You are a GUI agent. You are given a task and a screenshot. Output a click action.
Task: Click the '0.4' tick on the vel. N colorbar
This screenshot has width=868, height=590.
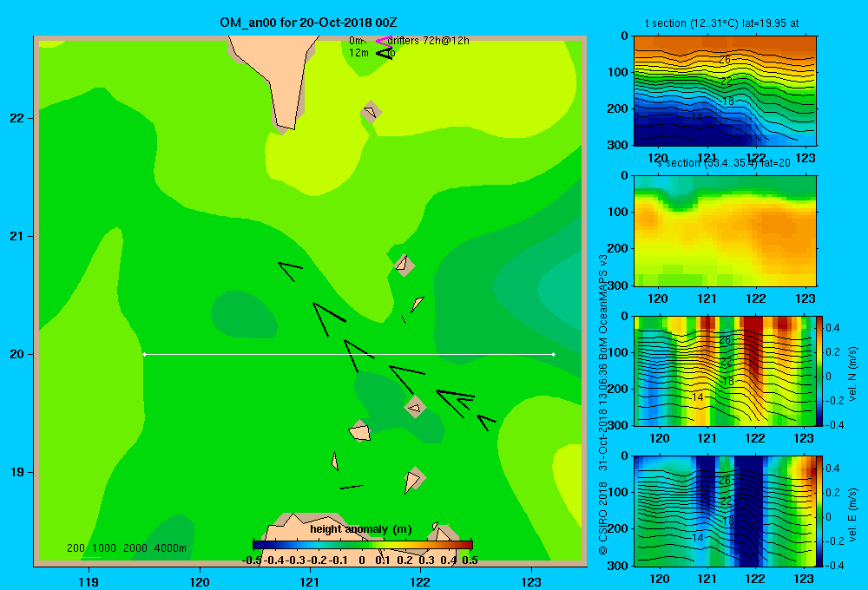(832, 328)
